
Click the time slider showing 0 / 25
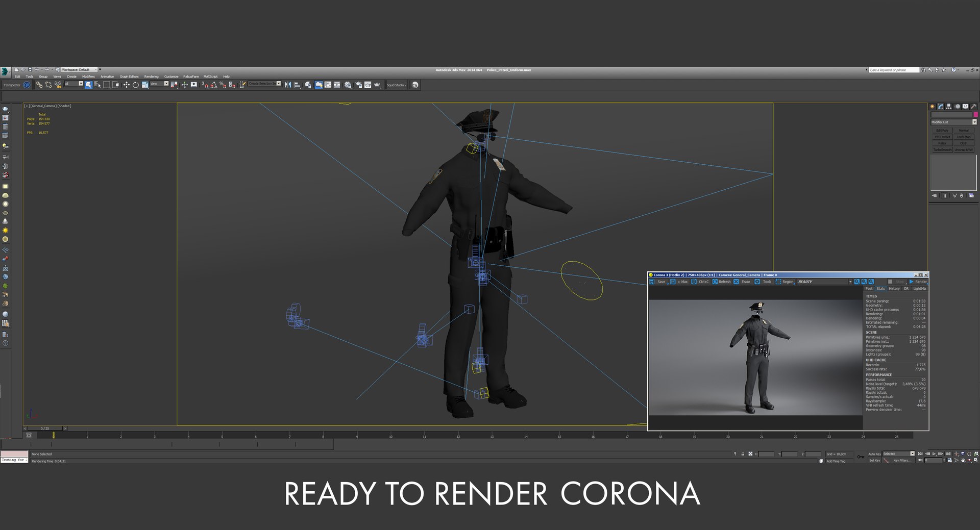point(45,428)
